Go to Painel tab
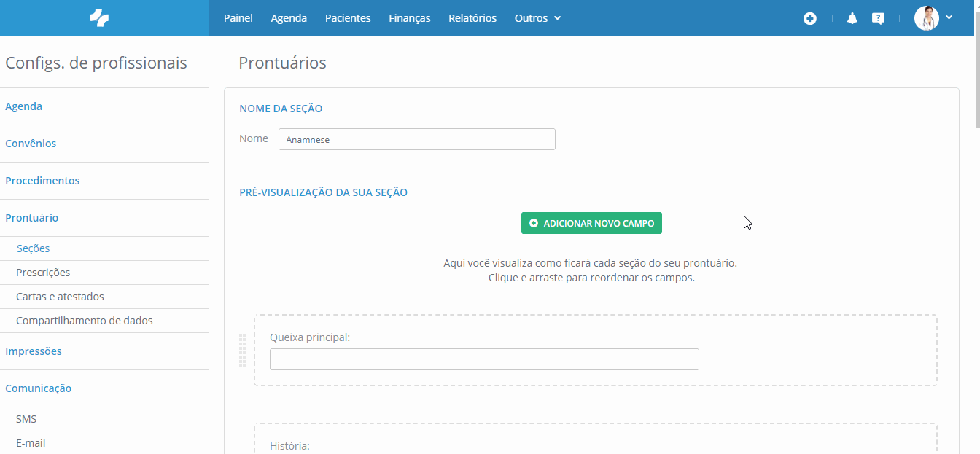Screen dimensions: 980x454 click(x=238, y=18)
